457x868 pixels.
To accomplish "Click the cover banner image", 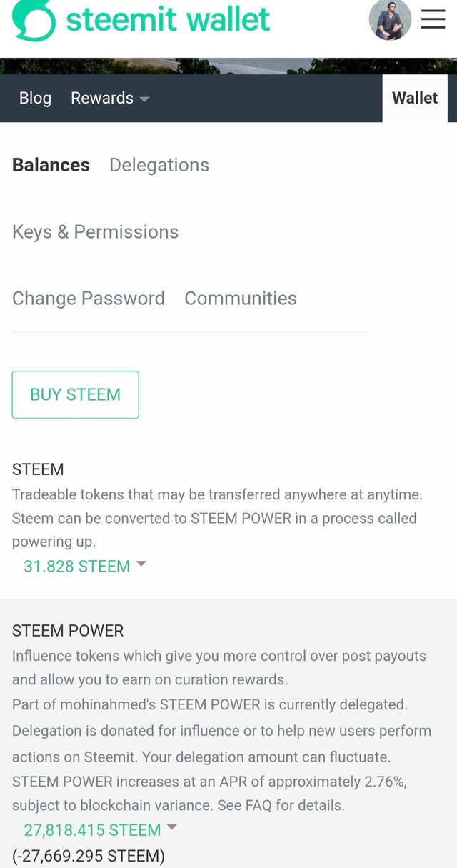I will coord(228,66).
